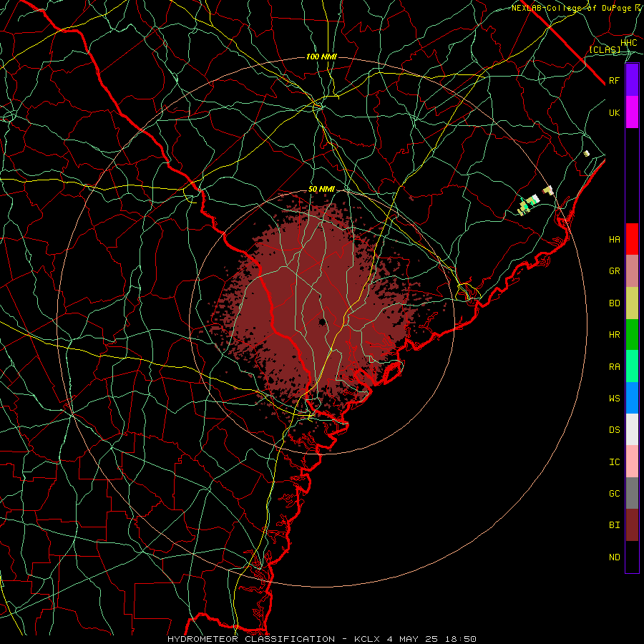The height and width of the screenshot is (644, 644).
Task: Click the WS blue legend swatch
Action: (x=632, y=398)
